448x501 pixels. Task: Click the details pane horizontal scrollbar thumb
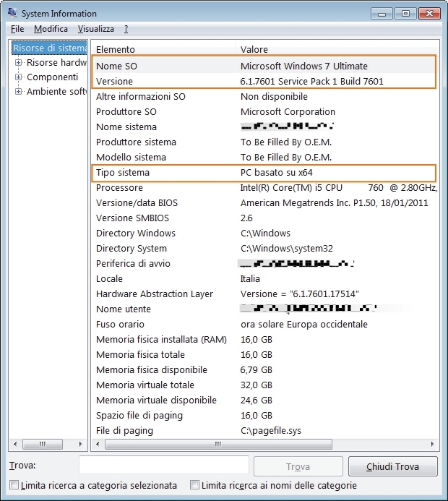tap(218, 444)
